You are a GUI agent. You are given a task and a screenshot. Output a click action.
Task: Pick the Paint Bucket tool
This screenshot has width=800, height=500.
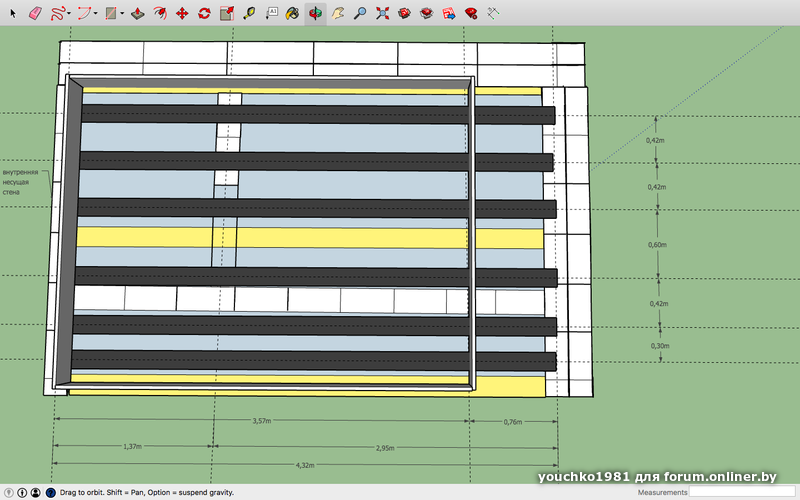(x=292, y=14)
